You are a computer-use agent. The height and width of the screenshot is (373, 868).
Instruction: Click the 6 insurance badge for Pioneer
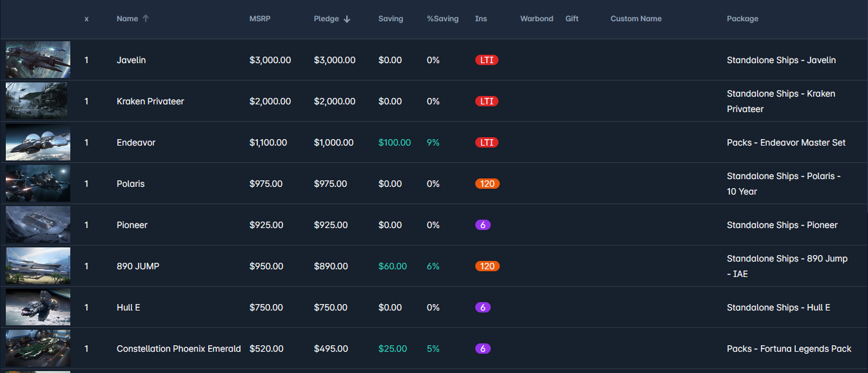click(483, 225)
